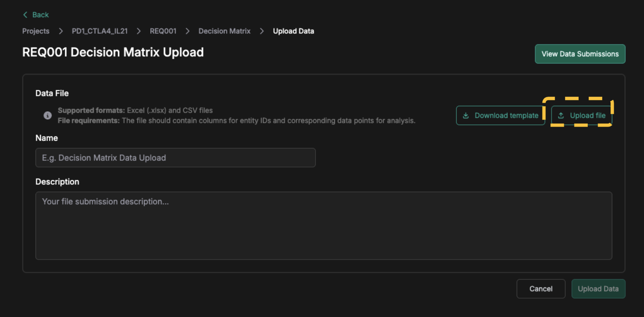Click the chevron before Upload Data breadcrumb
The image size is (644, 317).
click(262, 31)
